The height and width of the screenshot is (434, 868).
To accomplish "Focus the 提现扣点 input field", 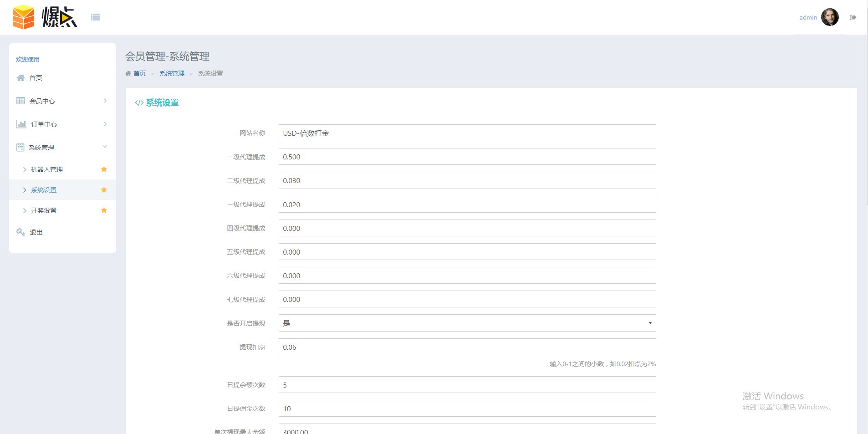I will pyautogui.click(x=467, y=347).
